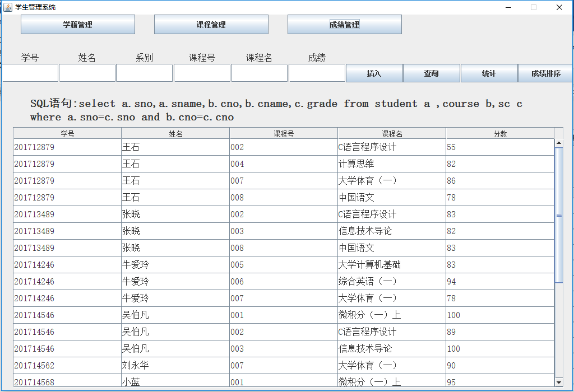Image resolution: width=574 pixels, height=392 pixels.
Task: Select 王石's 中国语文 cell
Action: click(392, 198)
